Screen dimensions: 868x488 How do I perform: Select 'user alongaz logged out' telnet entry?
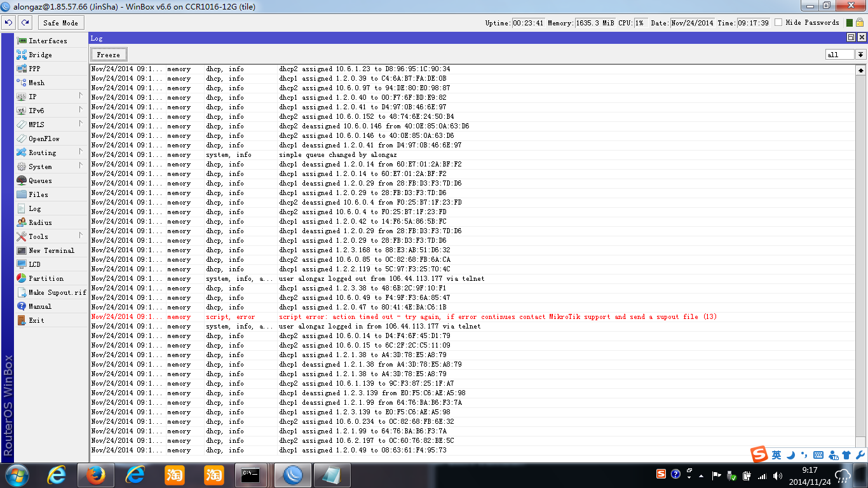[473, 278]
